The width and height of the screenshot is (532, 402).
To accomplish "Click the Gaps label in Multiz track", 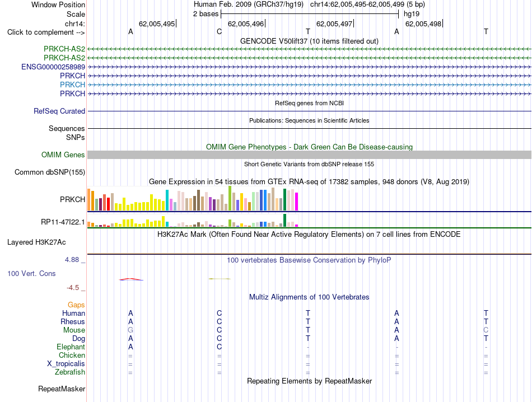I will tap(76, 305).
